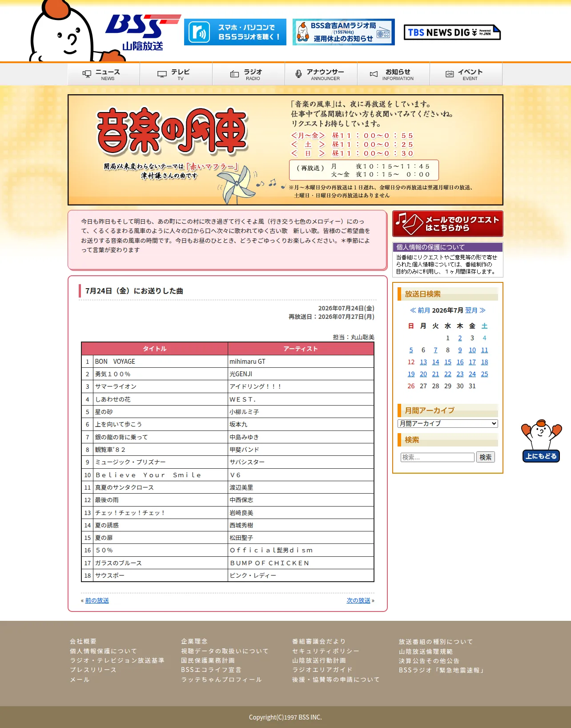Click the 上にもどる mascot button

[x=541, y=441]
